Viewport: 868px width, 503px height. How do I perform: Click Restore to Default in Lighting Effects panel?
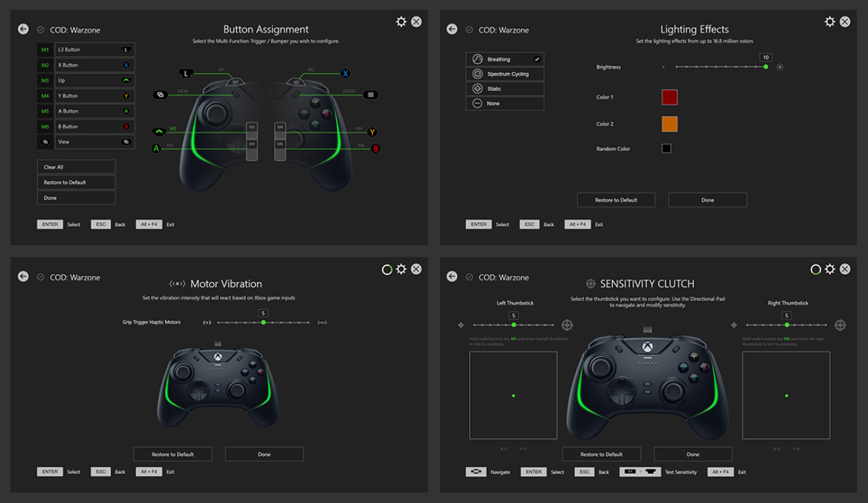click(616, 200)
